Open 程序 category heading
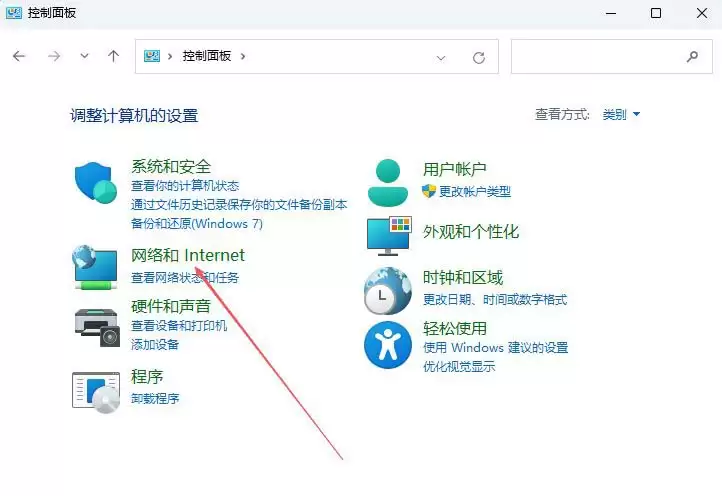722x496 pixels. pos(147,377)
